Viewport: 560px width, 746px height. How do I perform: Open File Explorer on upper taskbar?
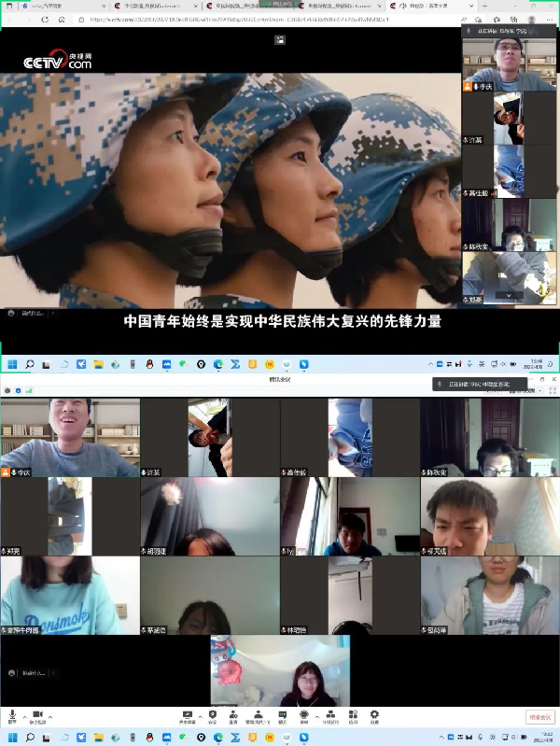99,364
